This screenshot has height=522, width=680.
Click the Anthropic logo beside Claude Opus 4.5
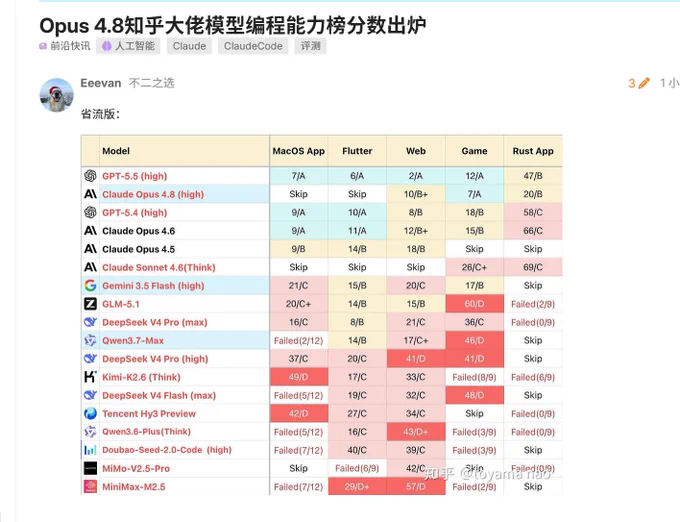coord(90,248)
